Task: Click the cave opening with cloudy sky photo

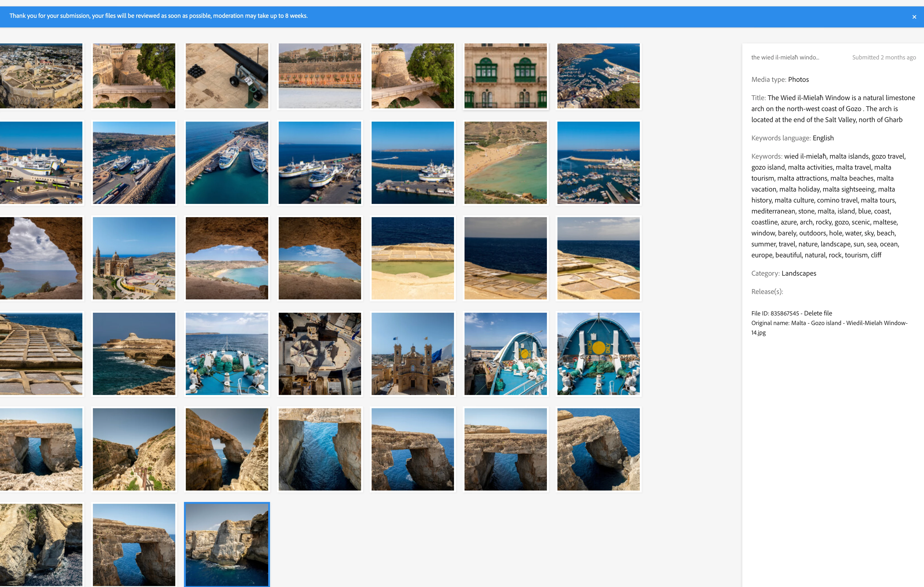Action: [x=41, y=258]
